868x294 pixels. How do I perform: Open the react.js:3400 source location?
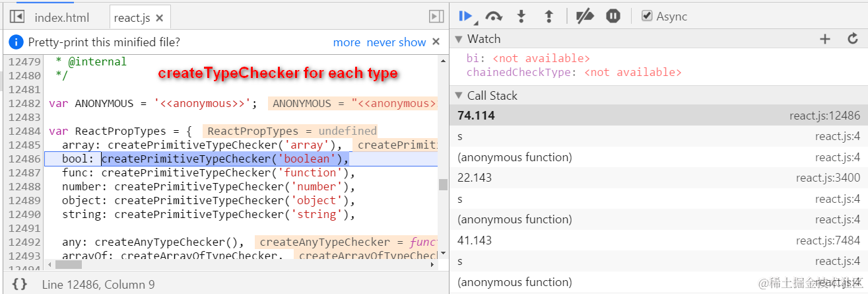coord(828,178)
